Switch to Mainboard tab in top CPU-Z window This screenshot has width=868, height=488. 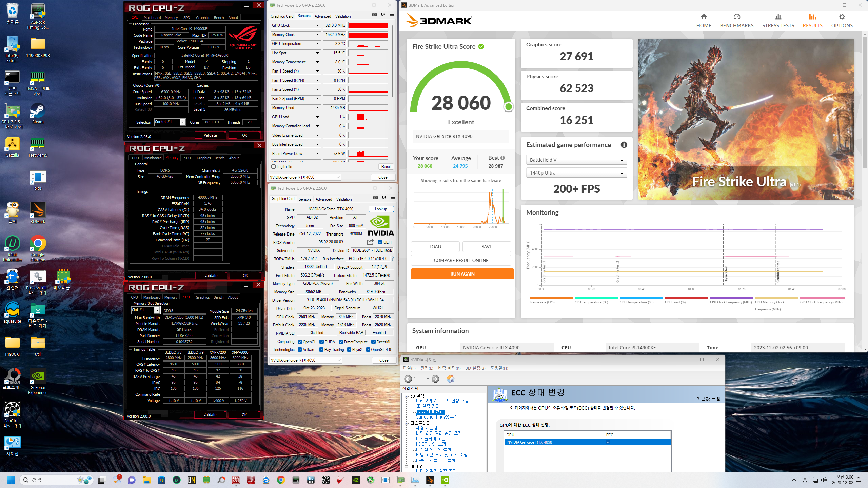(x=152, y=17)
